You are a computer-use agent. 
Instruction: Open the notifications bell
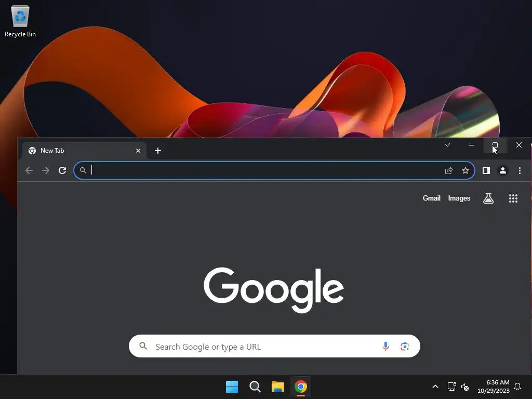pos(517,387)
